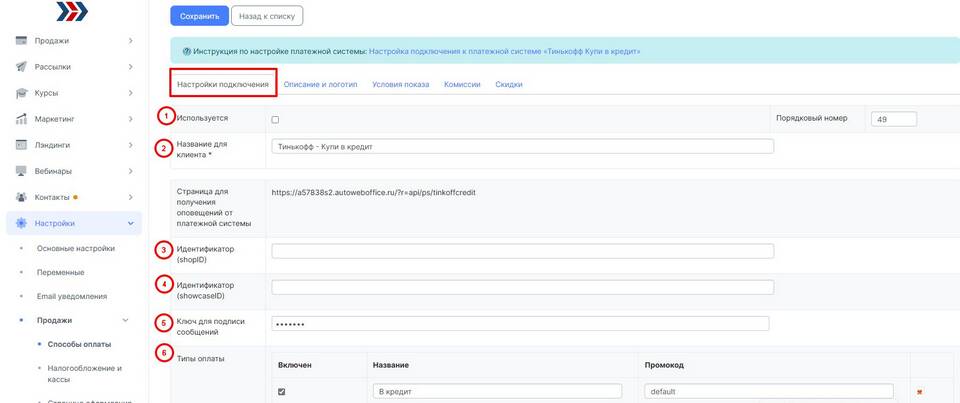
Task: Click the Идентификатор showcaseID field
Action: pyautogui.click(x=522, y=287)
